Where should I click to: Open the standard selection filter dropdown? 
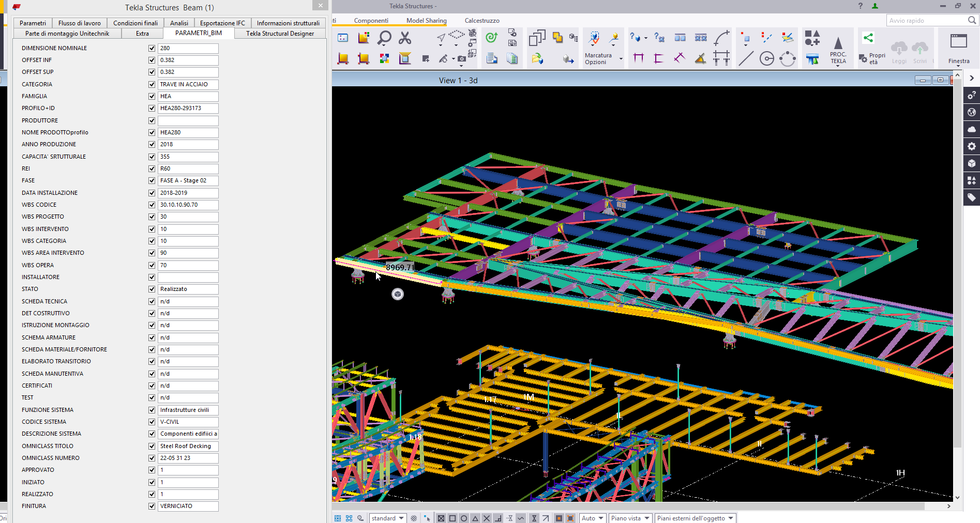point(388,518)
